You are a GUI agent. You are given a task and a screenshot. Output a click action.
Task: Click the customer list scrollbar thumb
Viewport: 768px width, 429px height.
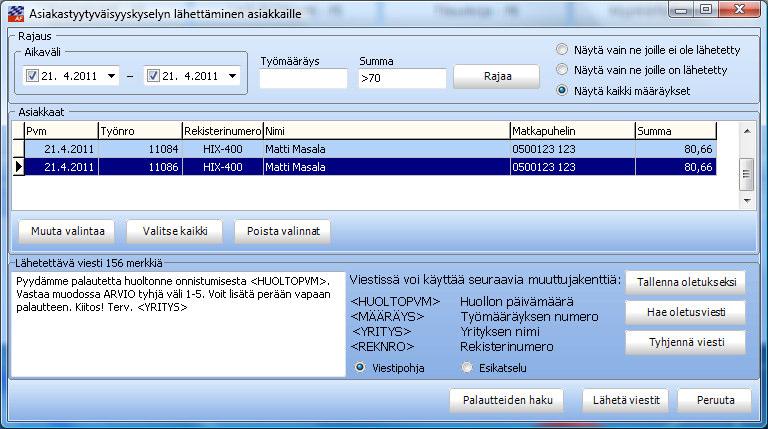[747, 173]
